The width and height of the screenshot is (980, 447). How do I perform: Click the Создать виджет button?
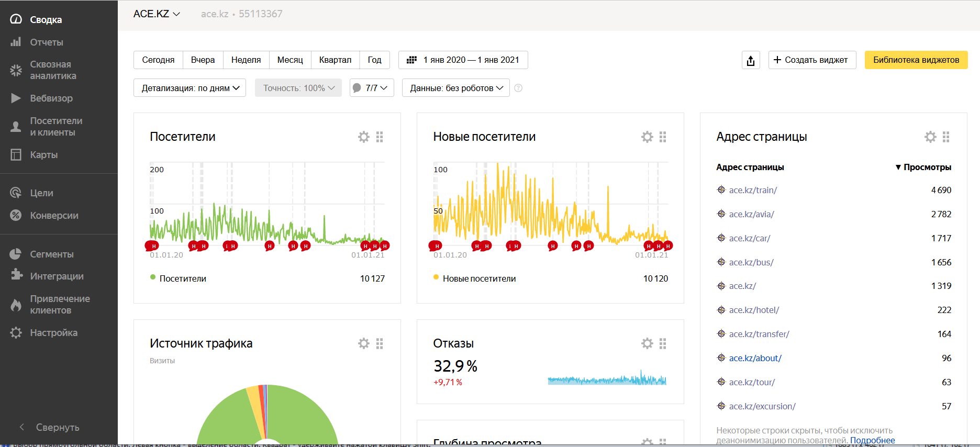pos(812,60)
